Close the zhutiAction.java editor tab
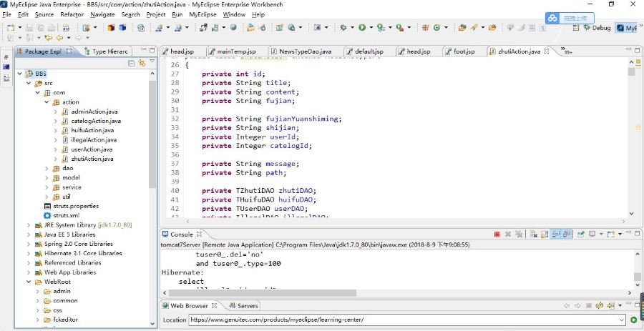The image size is (644, 331). (x=547, y=51)
